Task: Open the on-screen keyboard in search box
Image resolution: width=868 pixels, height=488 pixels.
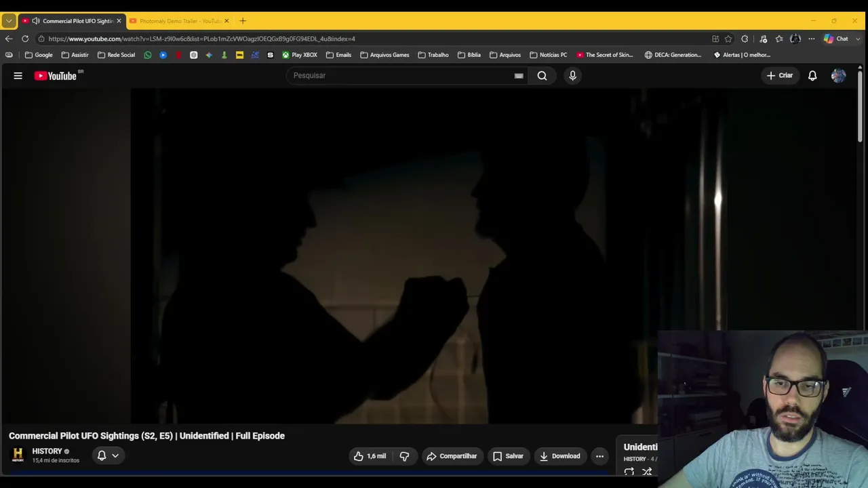Action: click(x=519, y=76)
